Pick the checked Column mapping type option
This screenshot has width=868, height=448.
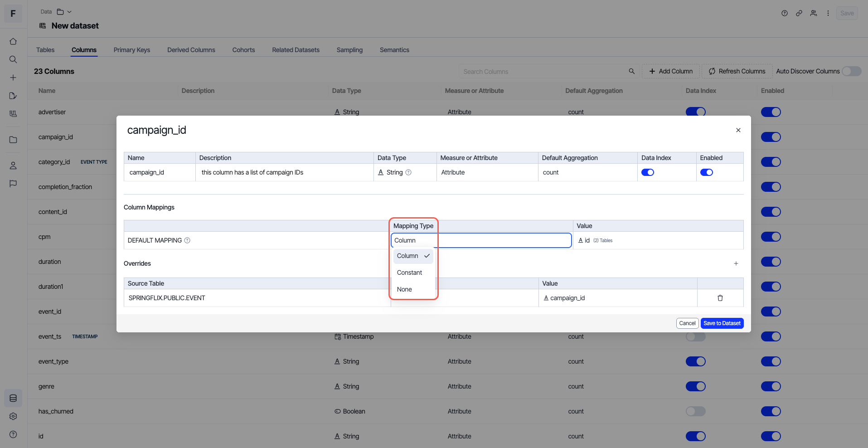coord(412,256)
